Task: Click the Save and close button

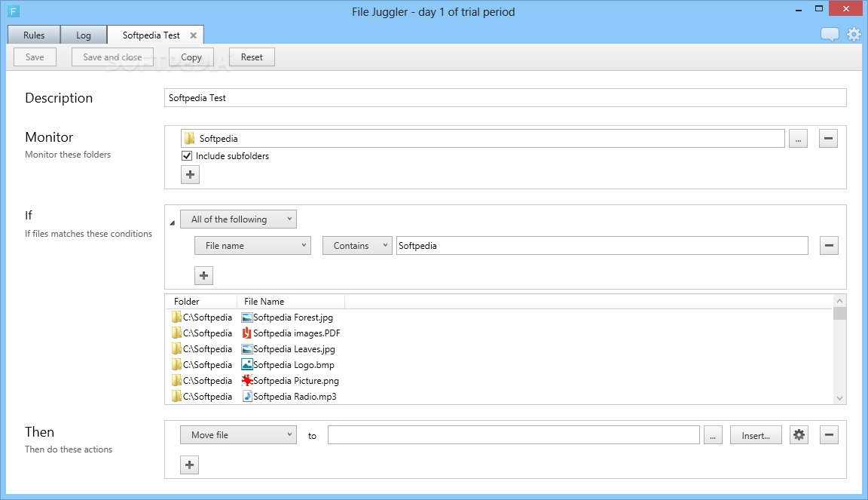Action: pyautogui.click(x=112, y=57)
